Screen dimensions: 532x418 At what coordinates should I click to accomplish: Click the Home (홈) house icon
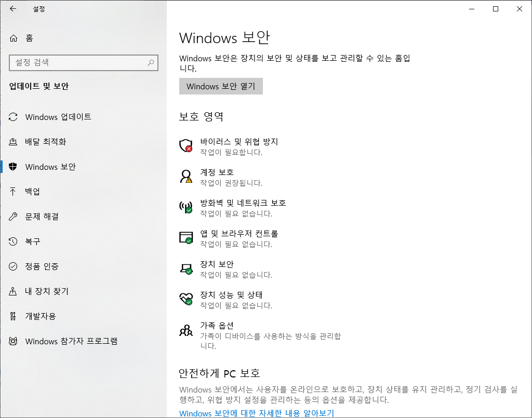(13, 38)
